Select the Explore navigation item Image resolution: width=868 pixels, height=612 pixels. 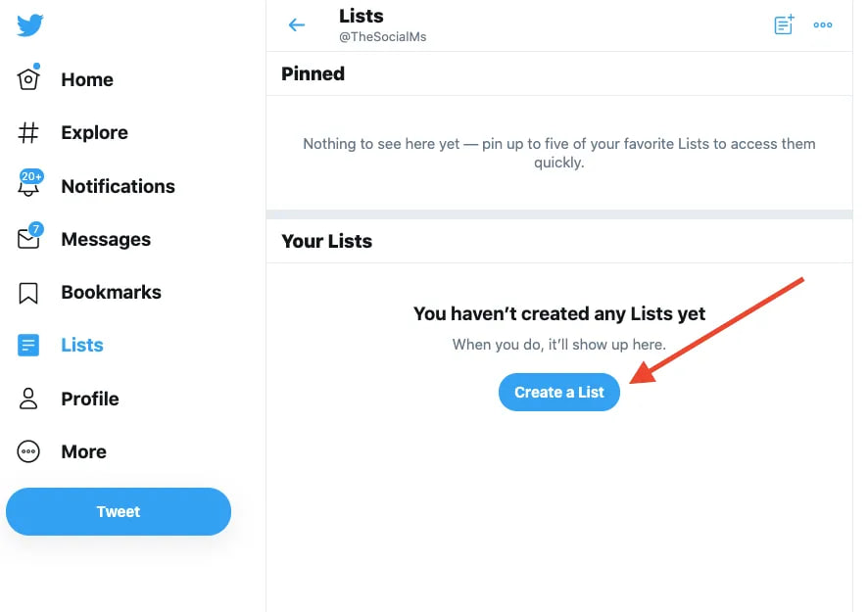[94, 132]
